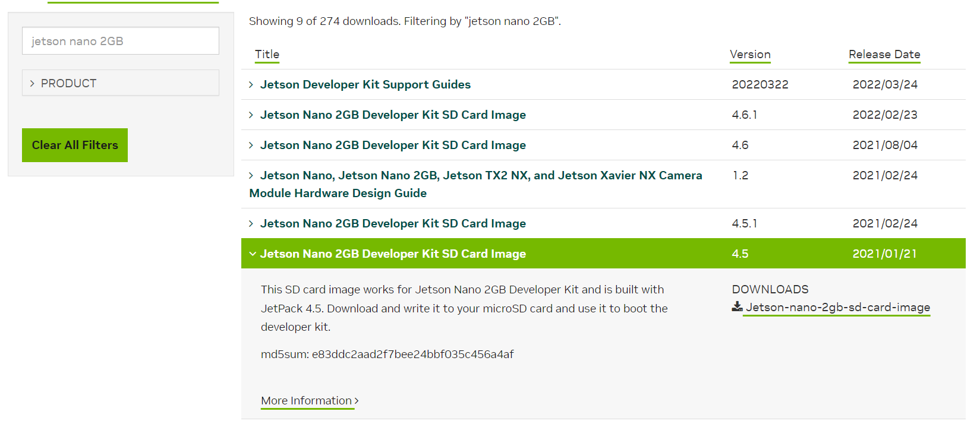Expand the version 4.6.1 SD Card Image row
The height and width of the screenshot is (424, 980).
click(x=251, y=115)
